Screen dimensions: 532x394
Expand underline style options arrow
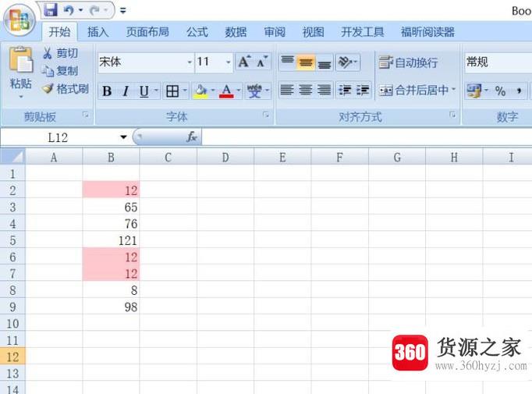click(156, 91)
